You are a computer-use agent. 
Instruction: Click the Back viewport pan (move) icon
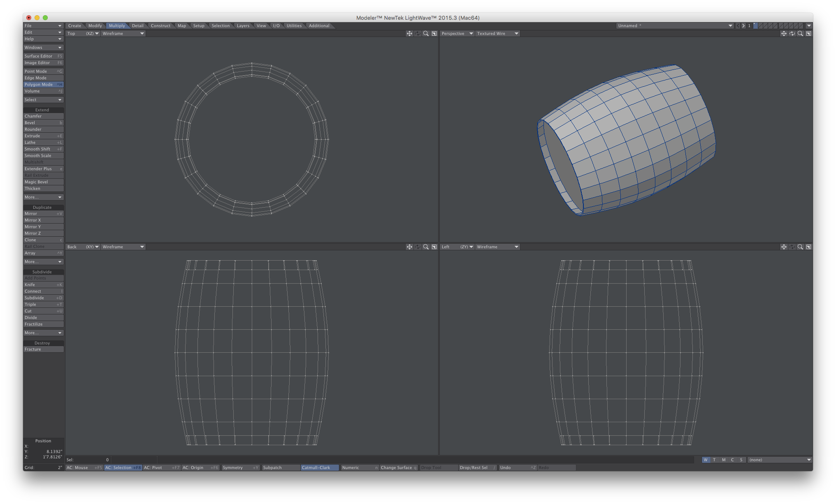[x=409, y=247]
